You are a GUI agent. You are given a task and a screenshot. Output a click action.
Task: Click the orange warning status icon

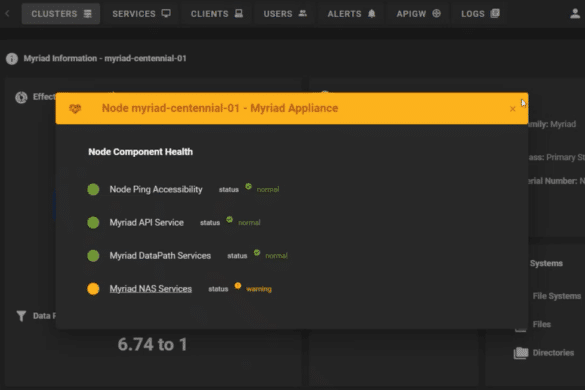coord(238,286)
